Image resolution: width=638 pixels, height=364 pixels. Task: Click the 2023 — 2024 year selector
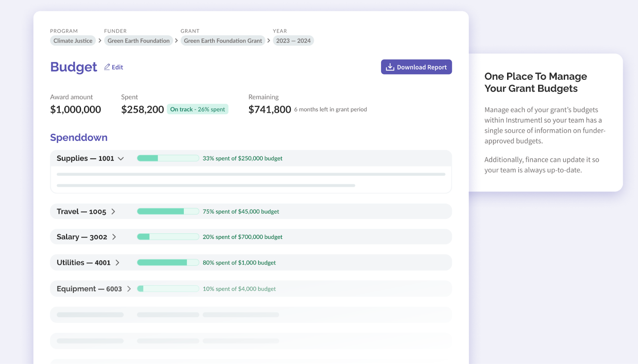pos(293,40)
